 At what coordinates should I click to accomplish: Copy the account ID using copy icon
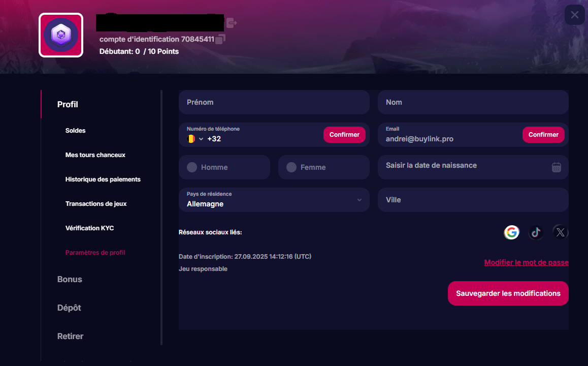tap(220, 39)
